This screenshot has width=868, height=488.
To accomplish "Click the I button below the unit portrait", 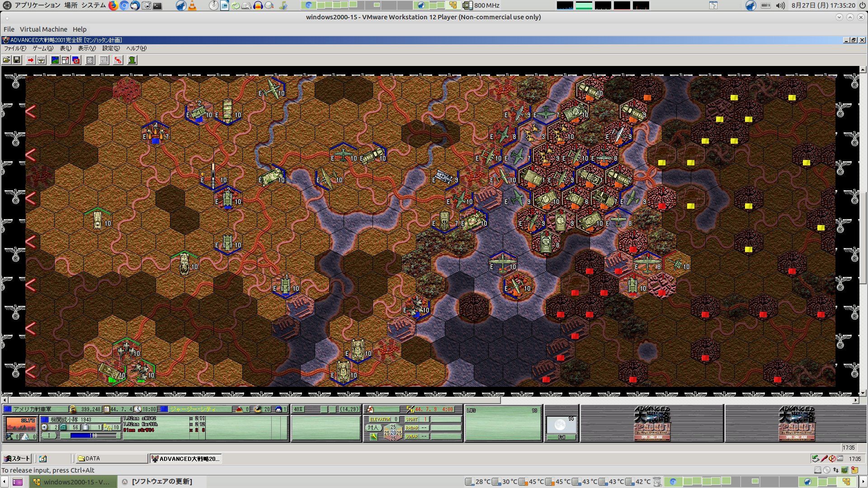I will click(49, 436).
